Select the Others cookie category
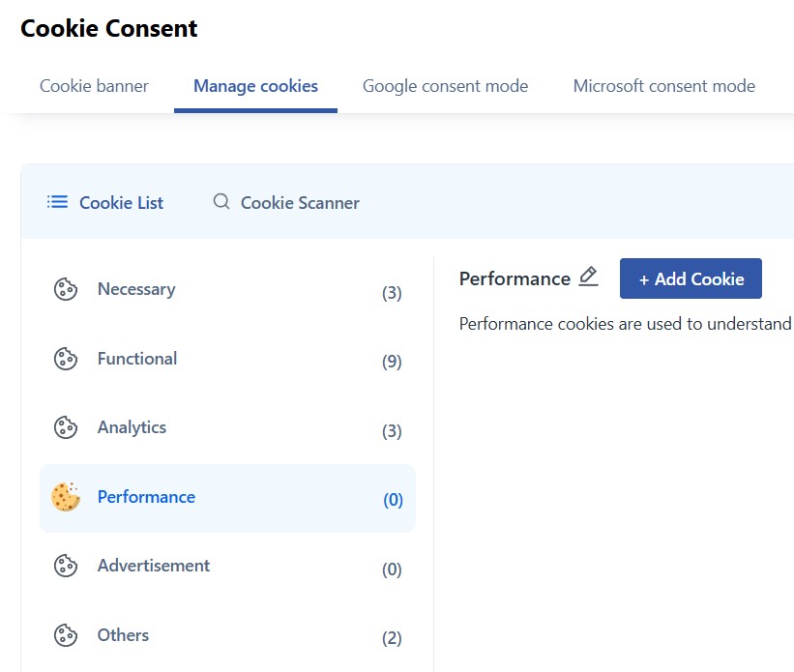This screenshot has height=672, width=794. [x=123, y=634]
